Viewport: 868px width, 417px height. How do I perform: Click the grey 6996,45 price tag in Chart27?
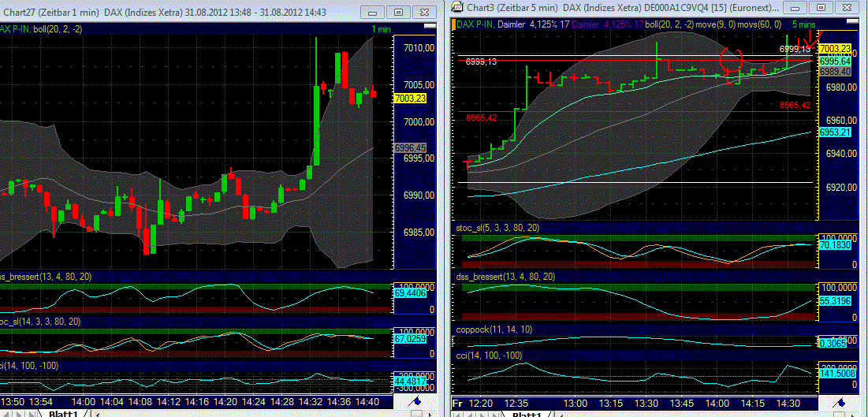coord(408,148)
